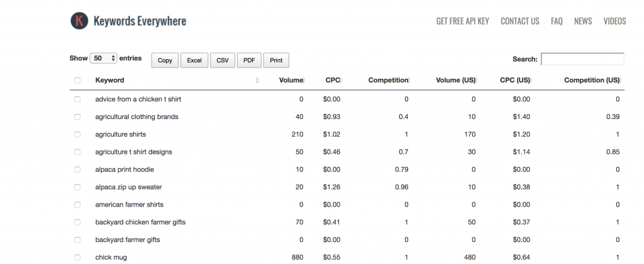Click the CPC (US) value $1.14
Image resolution: width=644 pixels, height=264 pixels.
(x=521, y=152)
